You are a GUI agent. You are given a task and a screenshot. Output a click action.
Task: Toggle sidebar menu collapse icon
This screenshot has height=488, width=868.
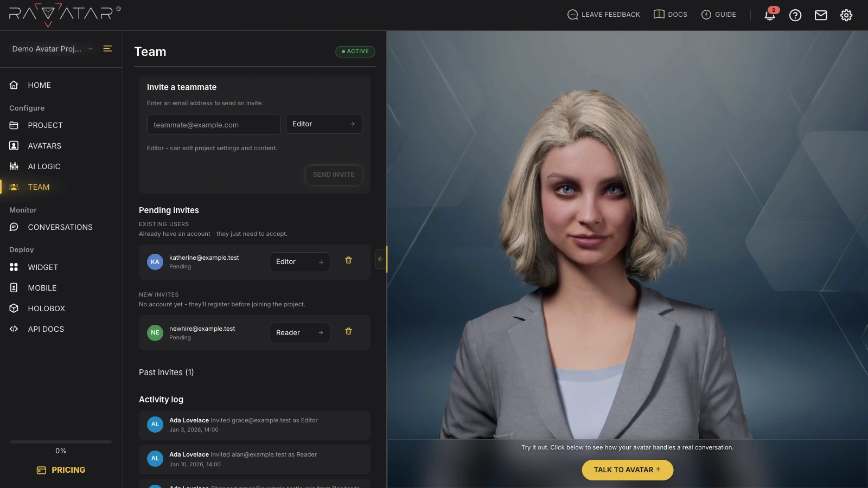pos(107,49)
